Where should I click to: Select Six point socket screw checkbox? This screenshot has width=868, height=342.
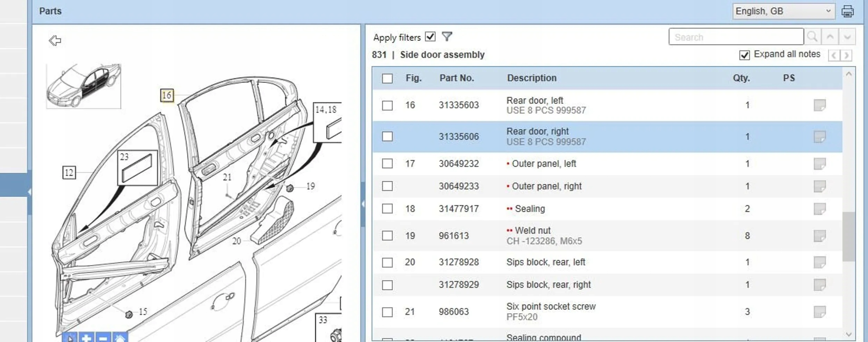click(x=387, y=312)
